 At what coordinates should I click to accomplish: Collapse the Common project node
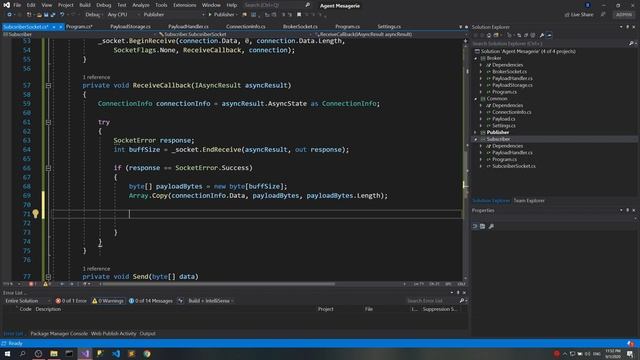pos(476,99)
